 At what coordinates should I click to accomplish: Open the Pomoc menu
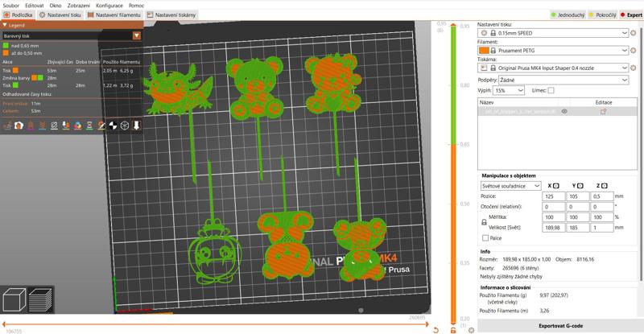coord(136,6)
